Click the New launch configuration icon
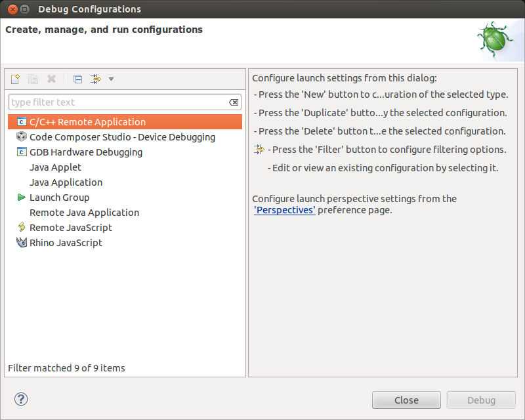 15,79
